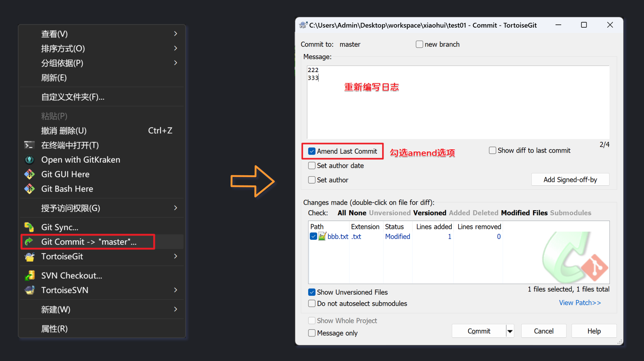The image size is (644, 361).
Task: Select 刷新(E) from the context menu
Action: tap(54, 78)
